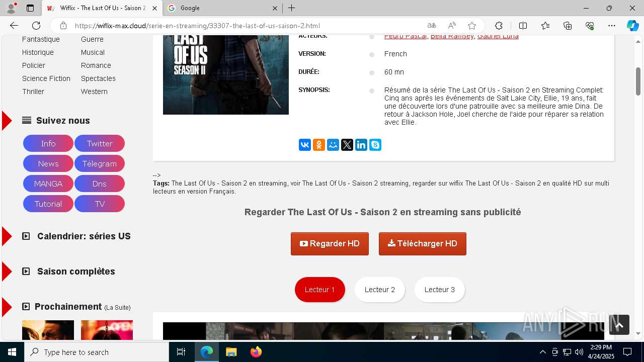Open the Western genre link

pos(94,92)
